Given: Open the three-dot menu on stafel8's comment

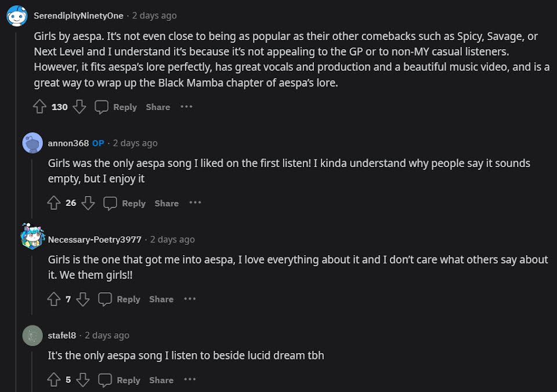Looking at the screenshot, I should coord(190,380).
